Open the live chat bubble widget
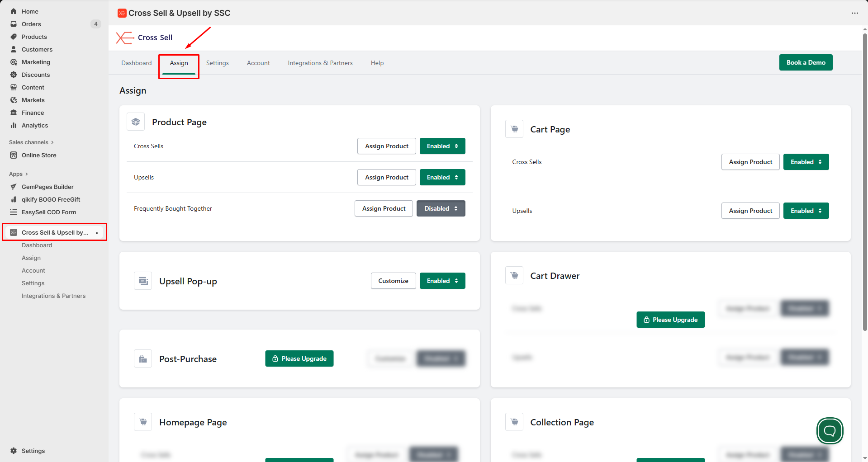868x462 pixels. pos(830,431)
